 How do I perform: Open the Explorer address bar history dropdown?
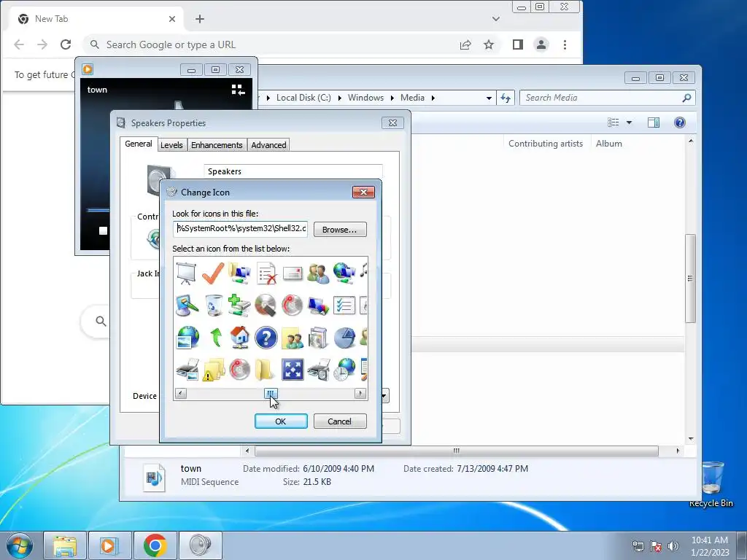point(489,98)
